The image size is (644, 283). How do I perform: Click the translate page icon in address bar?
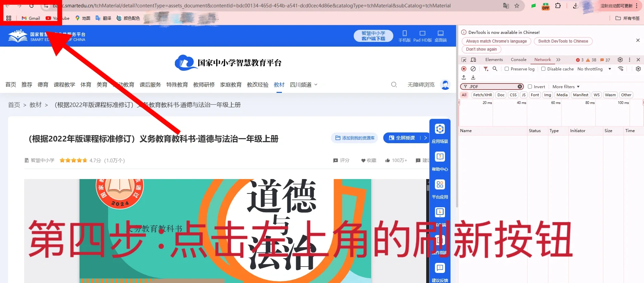(x=506, y=6)
